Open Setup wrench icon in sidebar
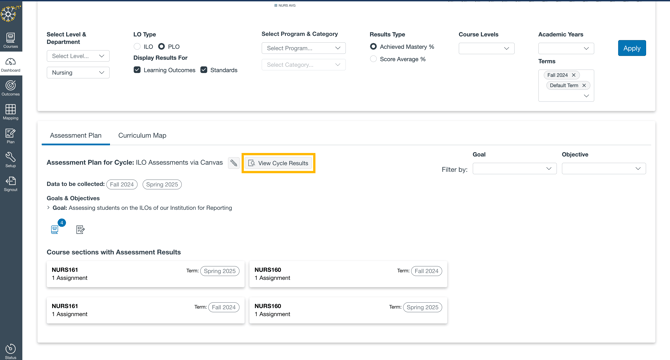Viewport: 670px width, 360px height. point(11,160)
